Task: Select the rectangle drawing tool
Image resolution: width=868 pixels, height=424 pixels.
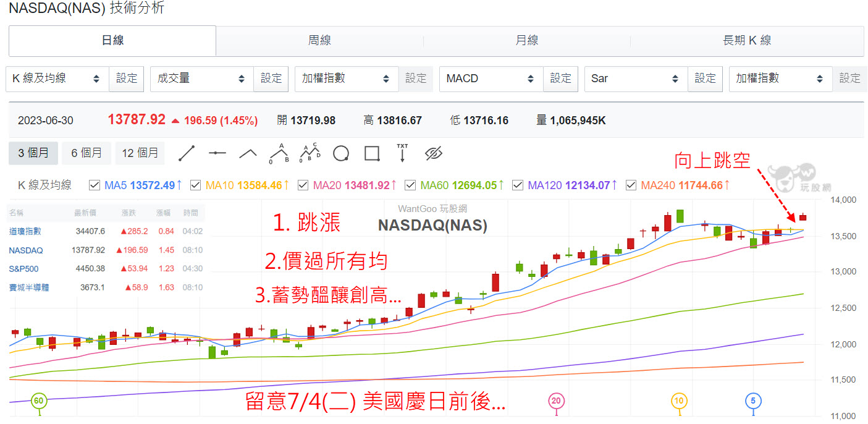Action: (372, 153)
